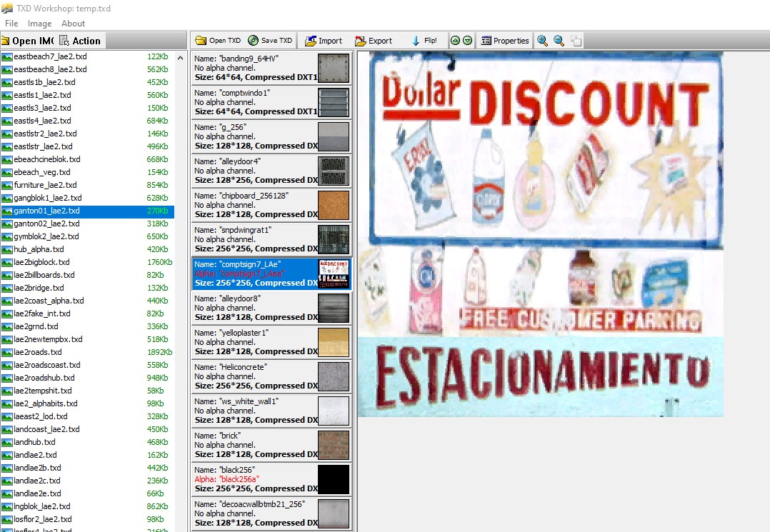Select the chipboard_256128 texture entry
Viewport: 770px width, 532px height.
(271, 205)
